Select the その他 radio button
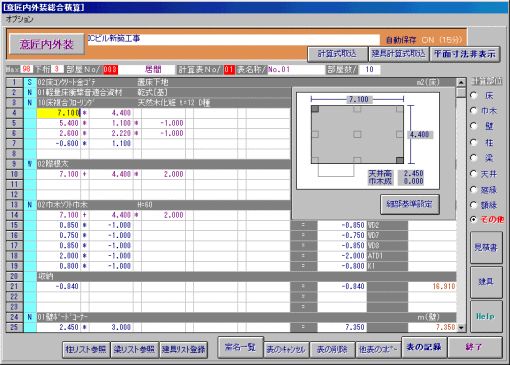This screenshot has width=510, height=365. pyautogui.click(x=474, y=220)
